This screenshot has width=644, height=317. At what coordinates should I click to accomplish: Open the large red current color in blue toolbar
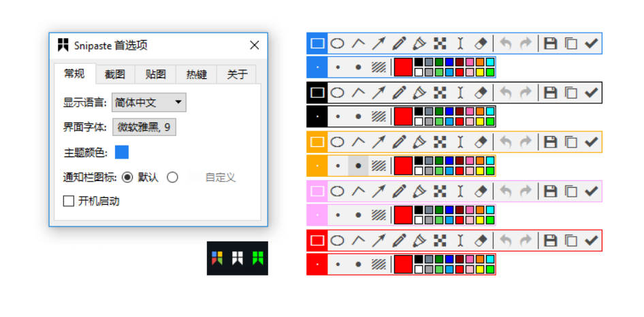tap(403, 67)
